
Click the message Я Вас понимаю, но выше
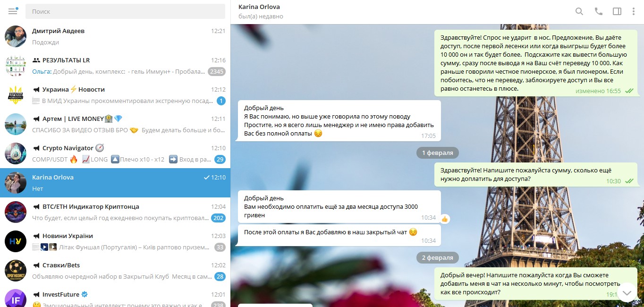pyautogui.click(x=339, y=120)
